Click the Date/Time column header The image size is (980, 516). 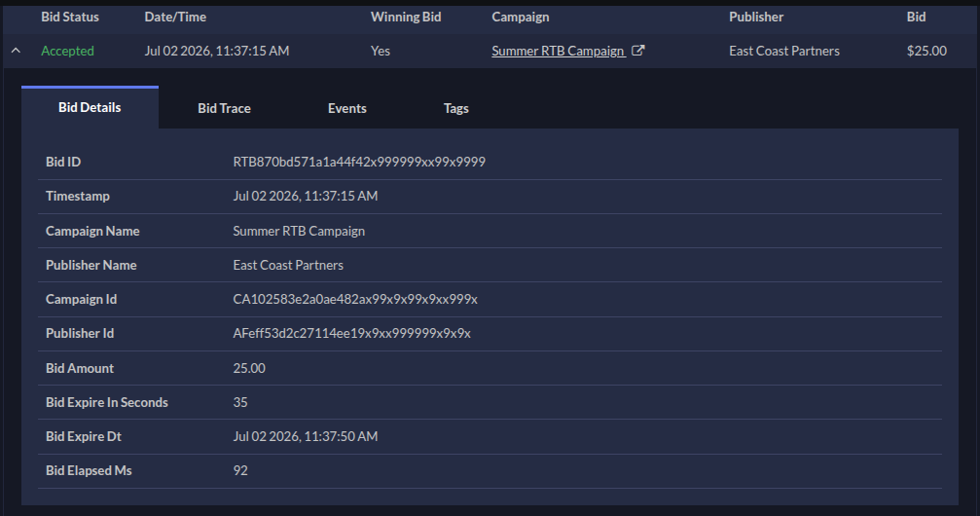coord(175,17)
